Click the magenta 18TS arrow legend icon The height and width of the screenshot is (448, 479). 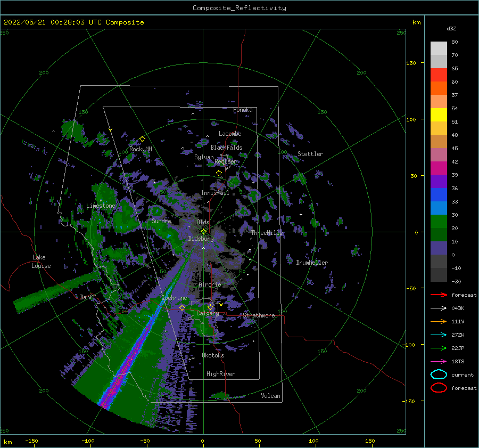(x=439, y=362)
